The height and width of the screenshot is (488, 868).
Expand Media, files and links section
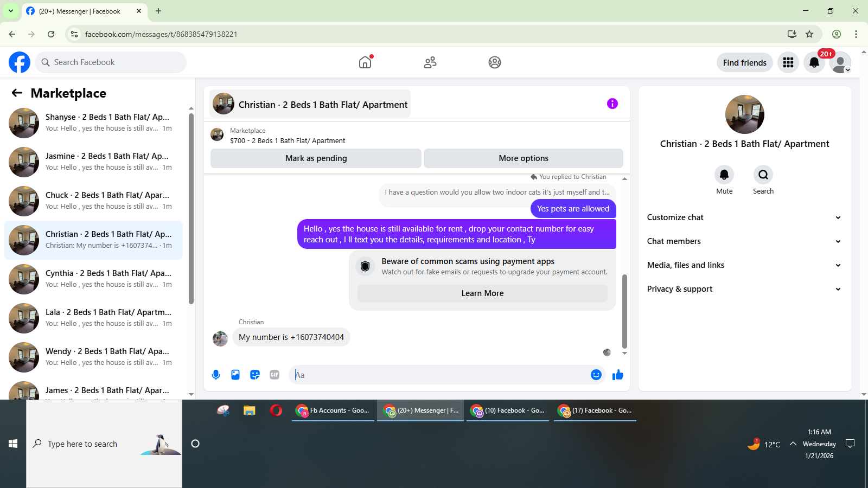744,265
